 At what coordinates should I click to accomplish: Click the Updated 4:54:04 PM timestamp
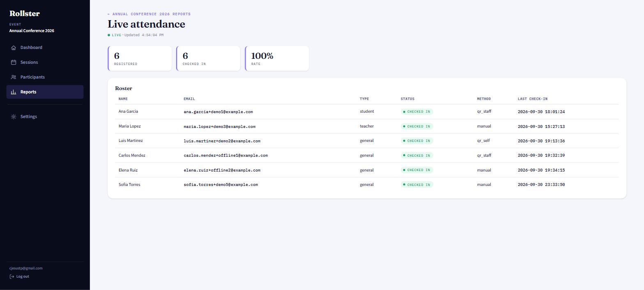[x=144, y=35]
